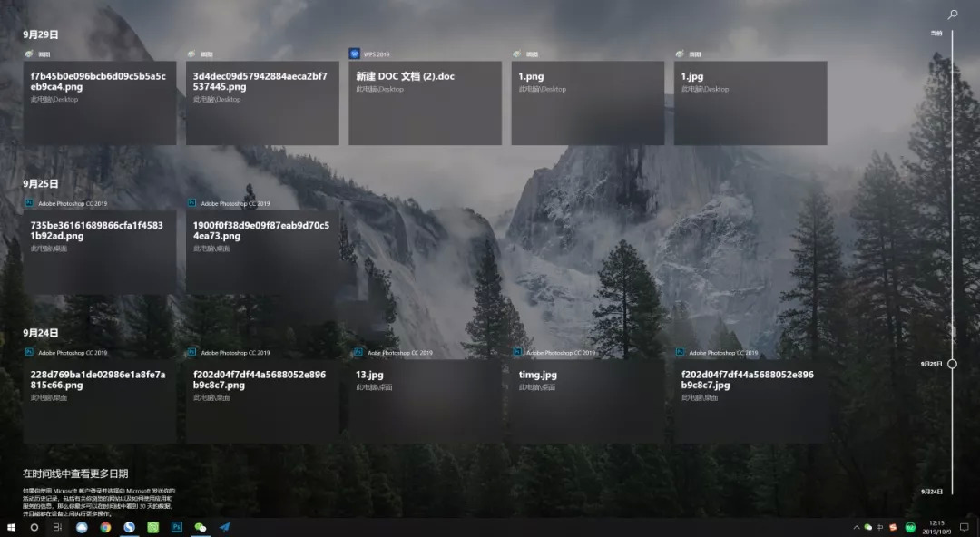
Task: Click the Paint icon above the 1.png card
Action: pos(517,54)
